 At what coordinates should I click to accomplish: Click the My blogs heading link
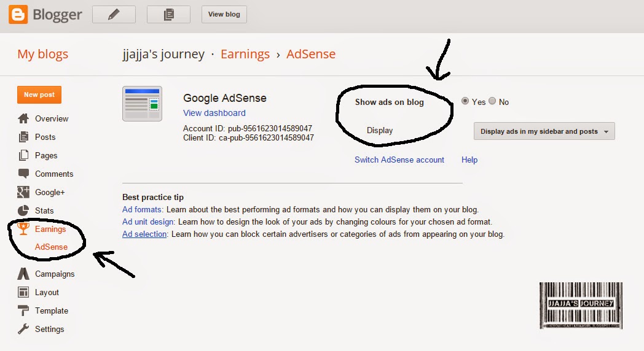(43, 54)
